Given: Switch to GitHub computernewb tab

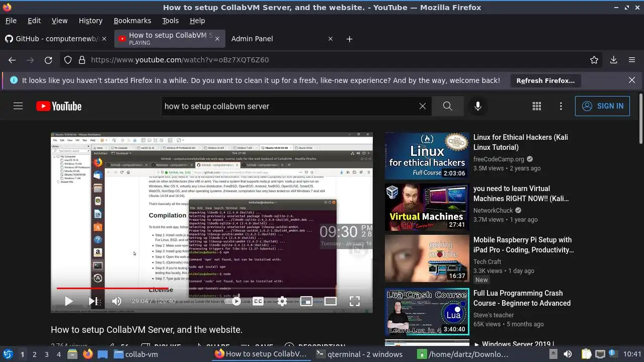Looking at the screenshot, I should pos(56,39).
